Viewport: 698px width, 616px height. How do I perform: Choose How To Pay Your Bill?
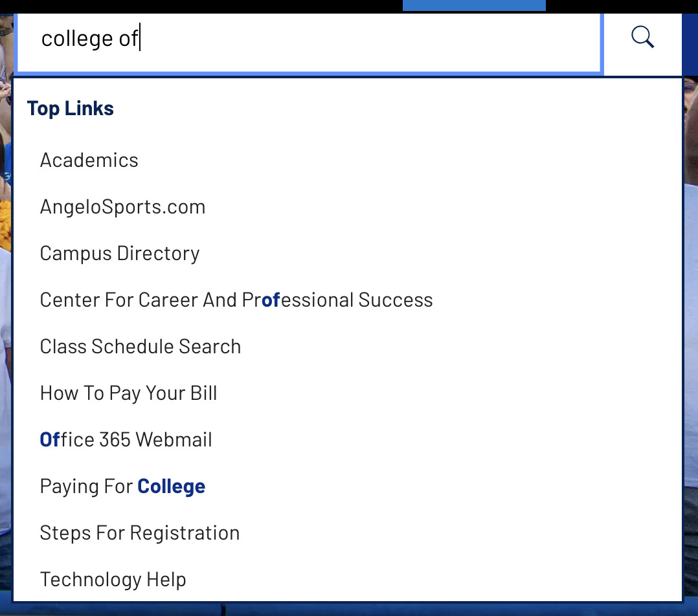128,393
